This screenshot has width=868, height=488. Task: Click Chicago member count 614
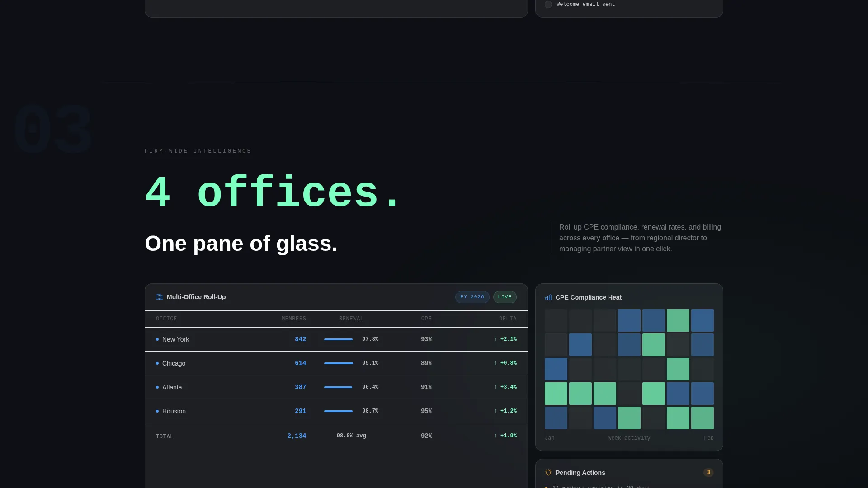coord(300,363)
